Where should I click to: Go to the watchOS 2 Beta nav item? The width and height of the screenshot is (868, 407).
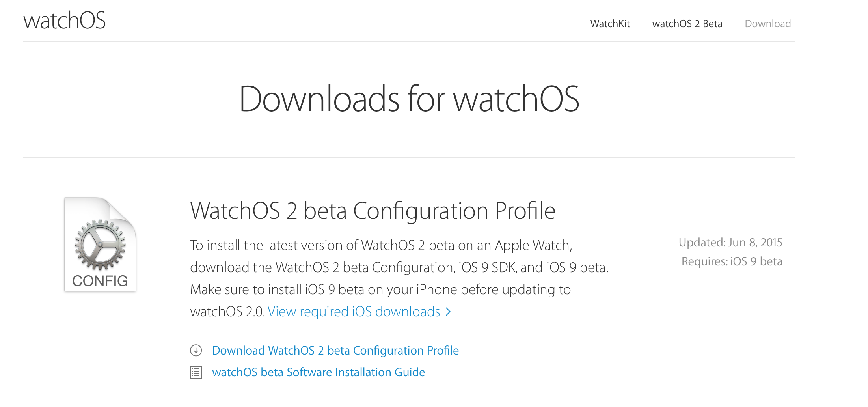[687, 24]
